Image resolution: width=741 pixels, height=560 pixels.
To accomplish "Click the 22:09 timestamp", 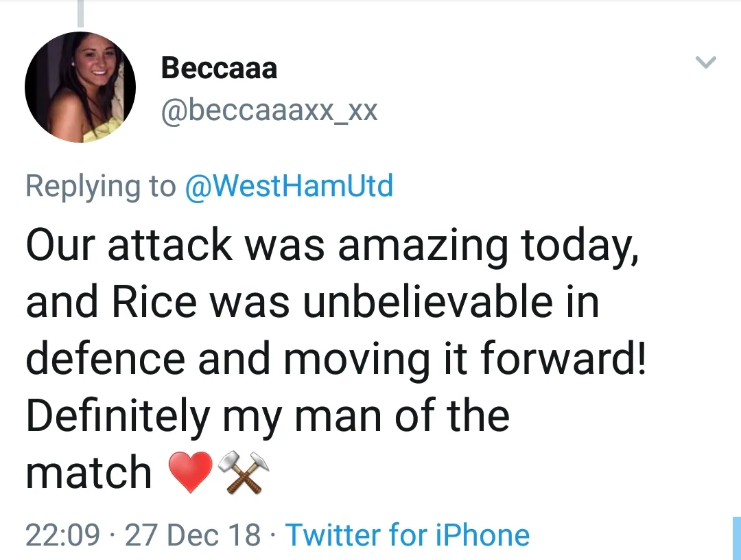I will (x=62, y=535).
